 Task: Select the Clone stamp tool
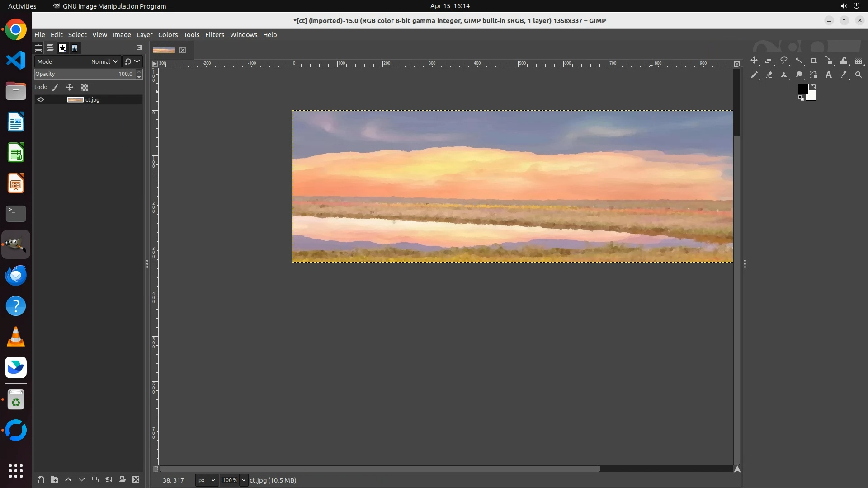pyautogui.click(x=784, y=75)
